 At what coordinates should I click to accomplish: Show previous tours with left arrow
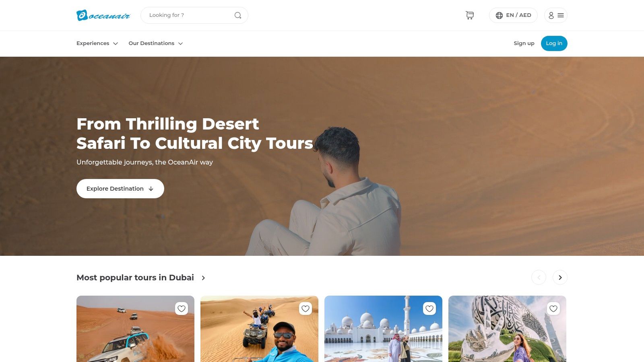click(539, 278)
